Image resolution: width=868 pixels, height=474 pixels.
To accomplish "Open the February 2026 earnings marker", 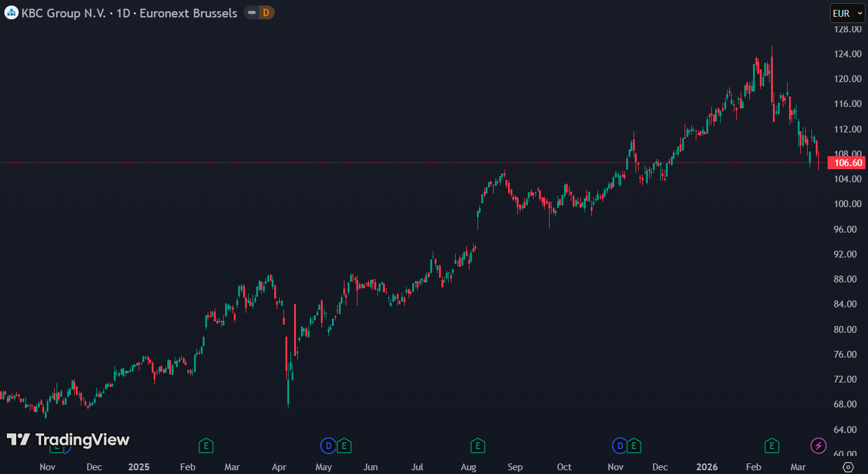I will tap(772, 445).
